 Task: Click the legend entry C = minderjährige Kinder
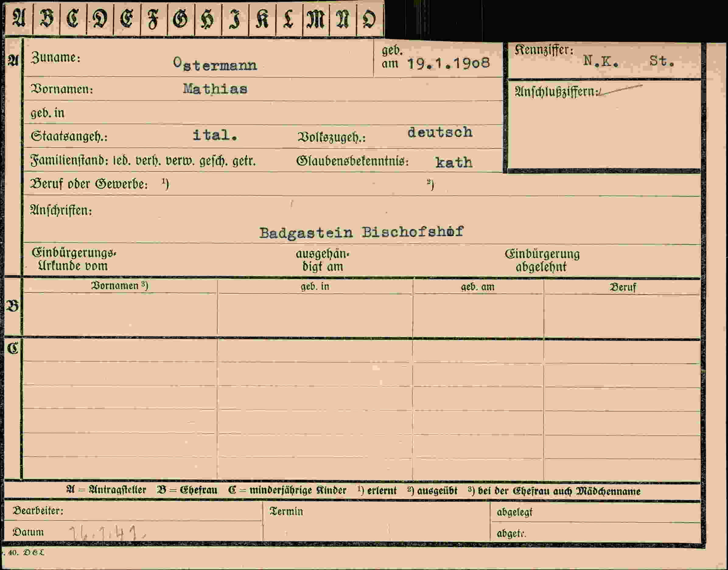pos(287,491)
